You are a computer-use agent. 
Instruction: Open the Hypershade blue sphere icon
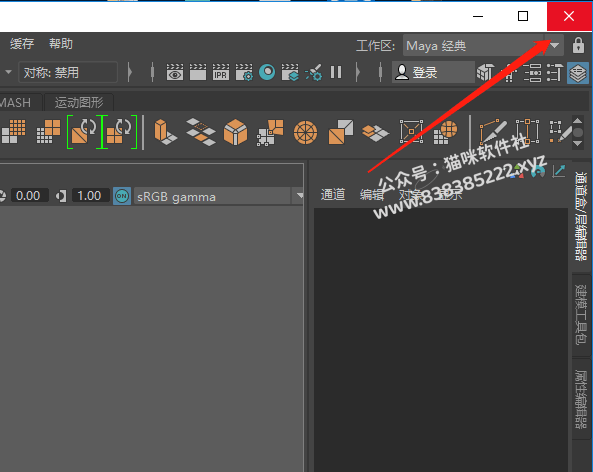click(x=267, y=72)
